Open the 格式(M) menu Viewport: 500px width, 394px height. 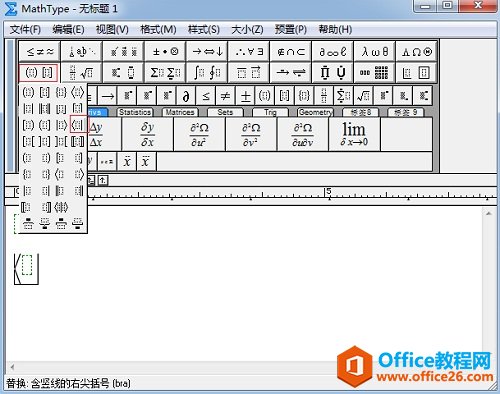click(x=158, y=30)
